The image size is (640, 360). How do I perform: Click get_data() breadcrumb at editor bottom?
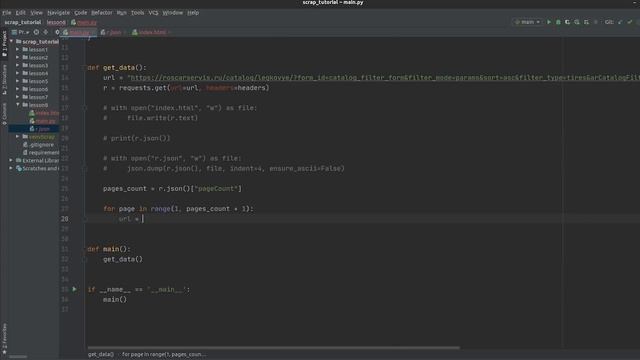click(100, 354)
